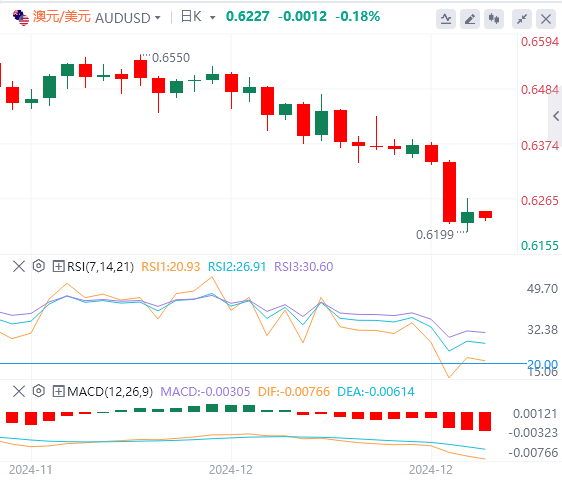Viewport: 562px width, 483px height.
Task: Expand the MACD panel plus box
Action: pos(58,391)
